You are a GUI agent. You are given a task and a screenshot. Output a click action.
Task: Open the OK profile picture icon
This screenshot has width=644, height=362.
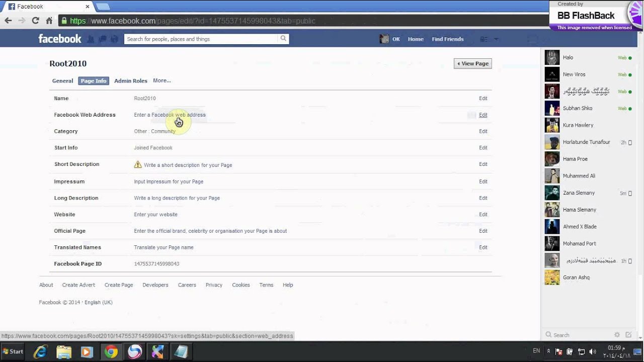coord(384,39)
